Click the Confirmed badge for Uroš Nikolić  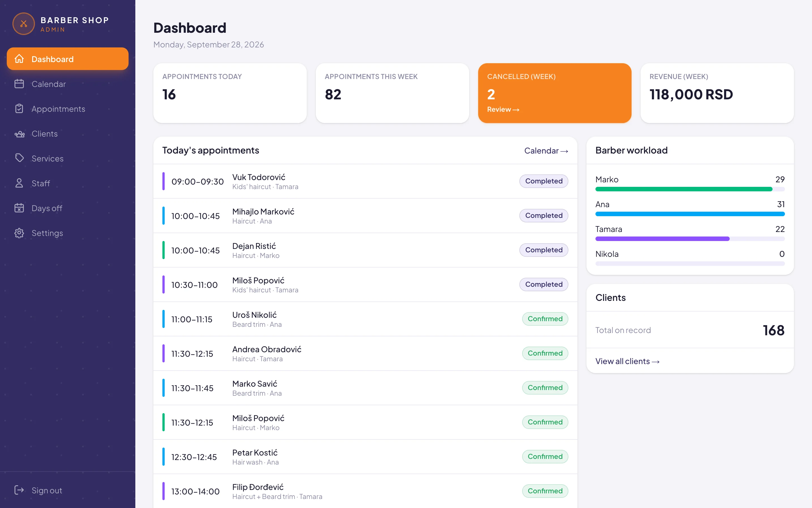click(x=545, y=319)
